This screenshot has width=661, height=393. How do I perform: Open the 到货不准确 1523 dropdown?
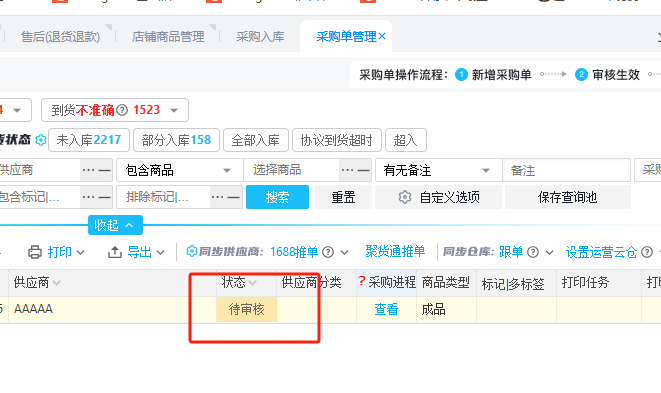(x=115, y=110)
